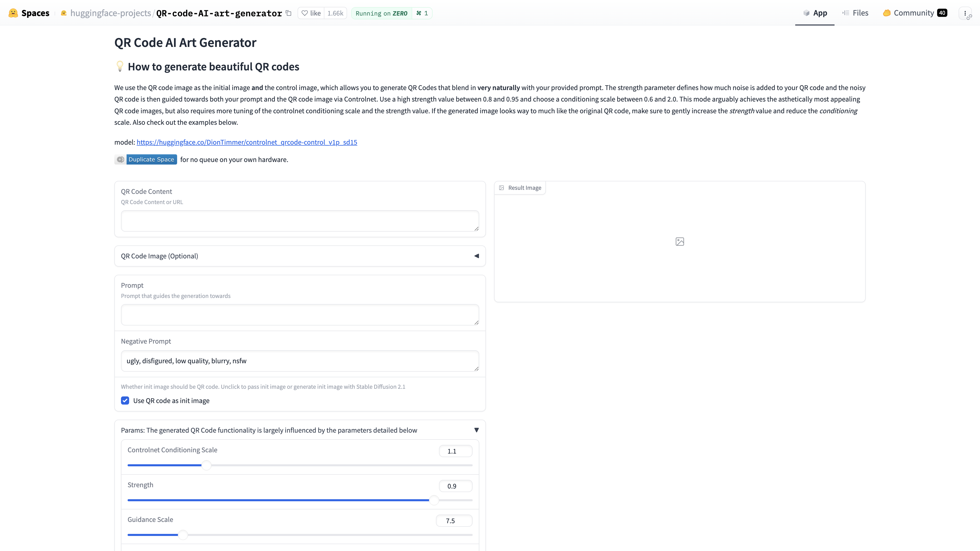
Task: Select the App tab
Action: [x=814, y=13]
